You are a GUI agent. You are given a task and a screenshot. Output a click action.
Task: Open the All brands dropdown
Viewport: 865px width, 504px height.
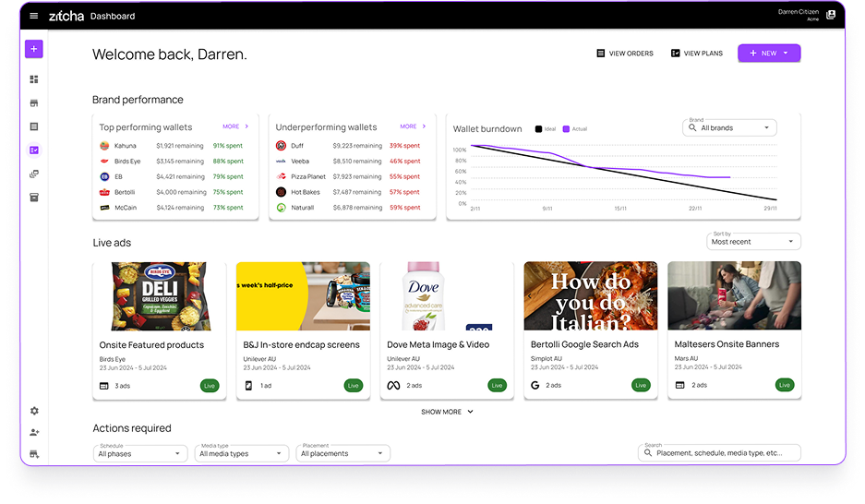[x=729, y=128]
